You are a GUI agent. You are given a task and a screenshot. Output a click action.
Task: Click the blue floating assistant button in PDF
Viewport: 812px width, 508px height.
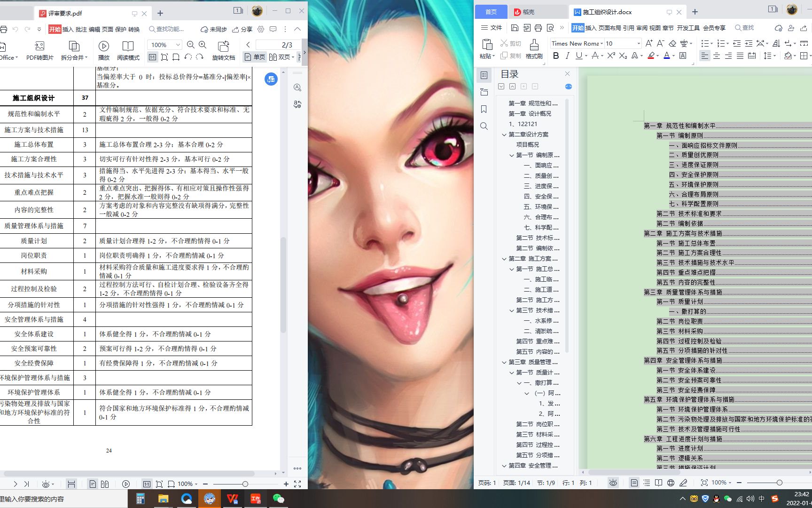271,79
